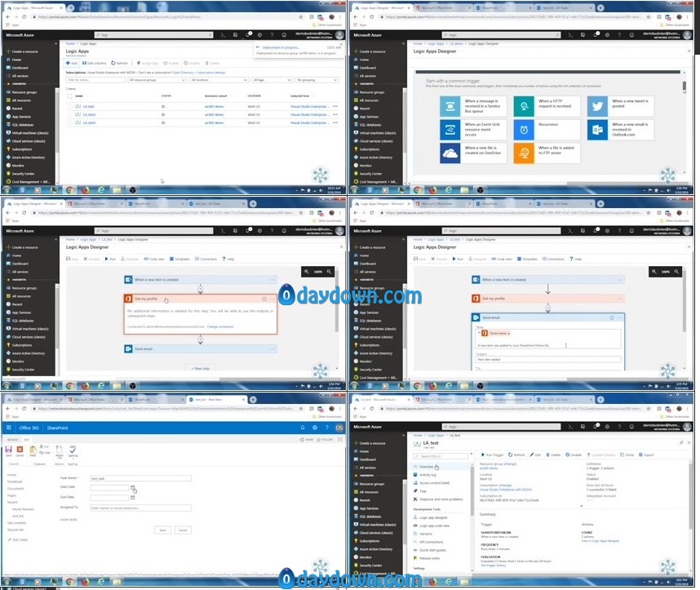This screenshot has width=700, height=590.
Task: Choose the Event Grid resource event icon
Action: pos(450,130)
